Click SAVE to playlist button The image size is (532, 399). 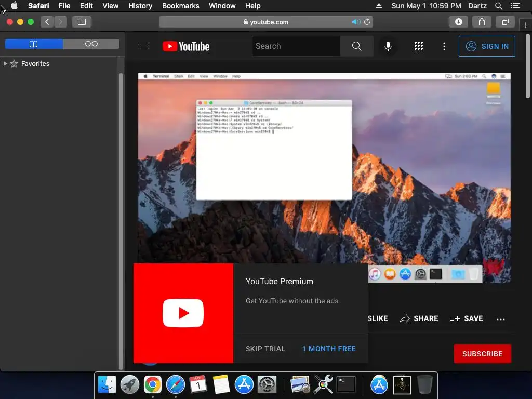coord(466,318)
